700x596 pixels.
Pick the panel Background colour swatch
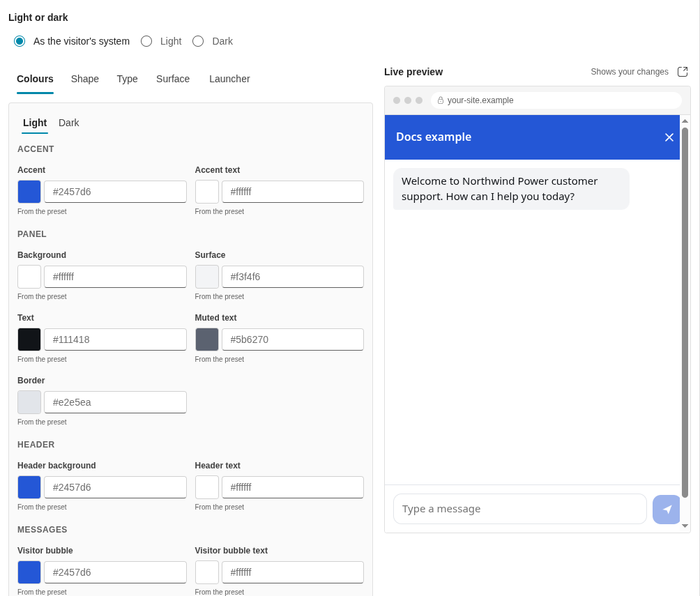point(29,277)
